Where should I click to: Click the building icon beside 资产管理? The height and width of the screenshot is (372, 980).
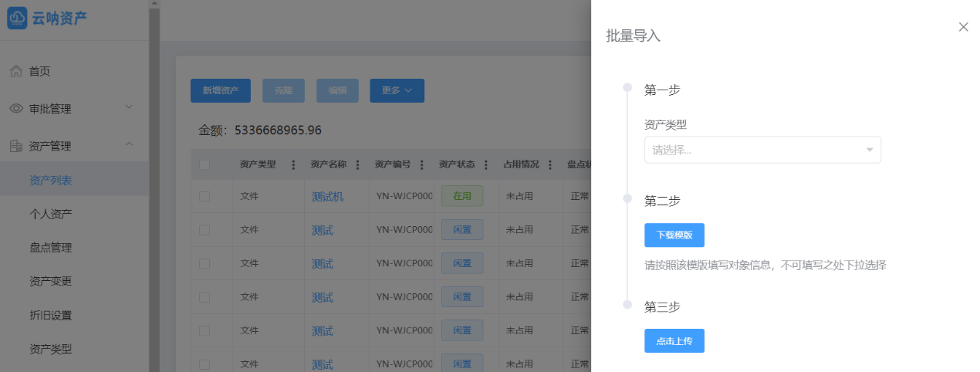coord(16,146)
